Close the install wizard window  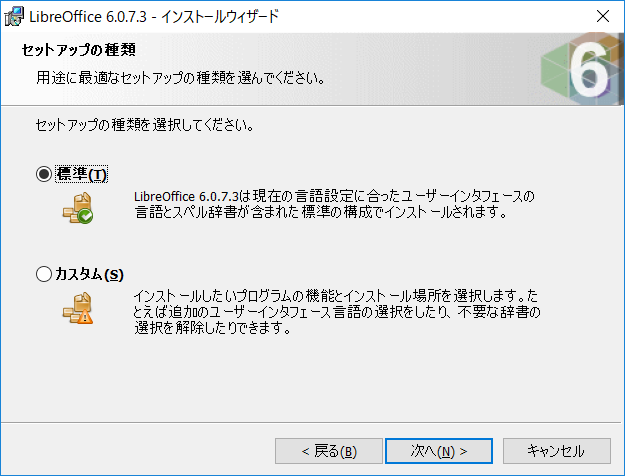point(603,16)
